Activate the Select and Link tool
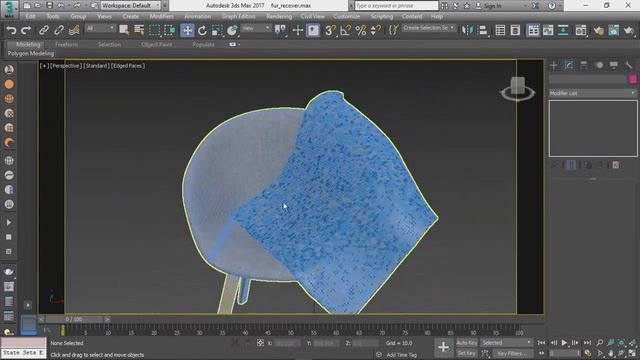Viewport: 640px width, 360px height. tap(43, 30)
